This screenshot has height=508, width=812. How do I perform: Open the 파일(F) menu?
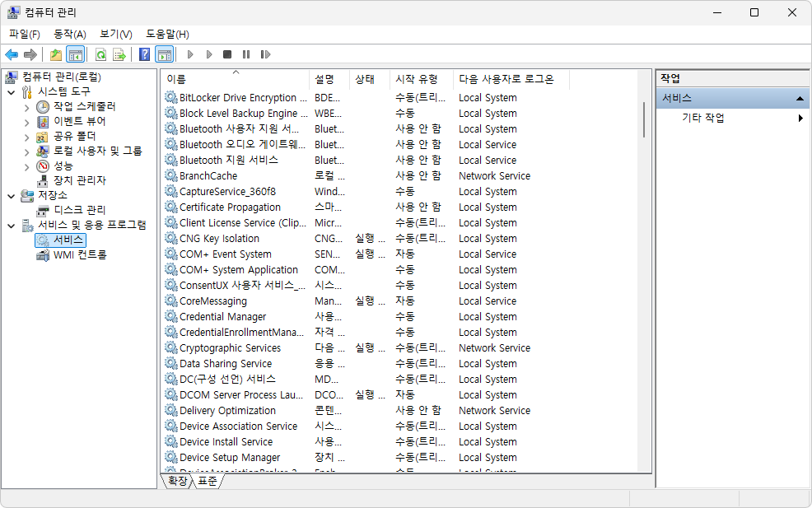point(25,35)
